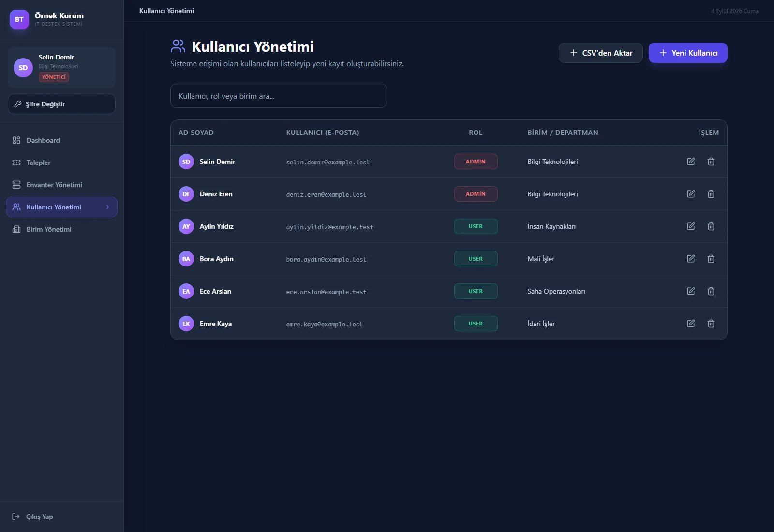Click the Yeni Kullanıcı button
The image size is (774, 532).
[688, 53]
